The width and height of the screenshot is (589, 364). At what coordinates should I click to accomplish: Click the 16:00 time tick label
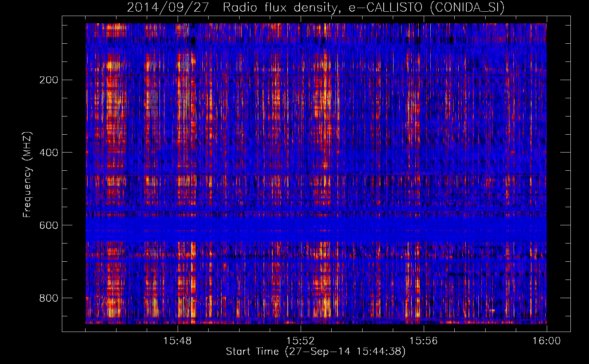[547, 341]
